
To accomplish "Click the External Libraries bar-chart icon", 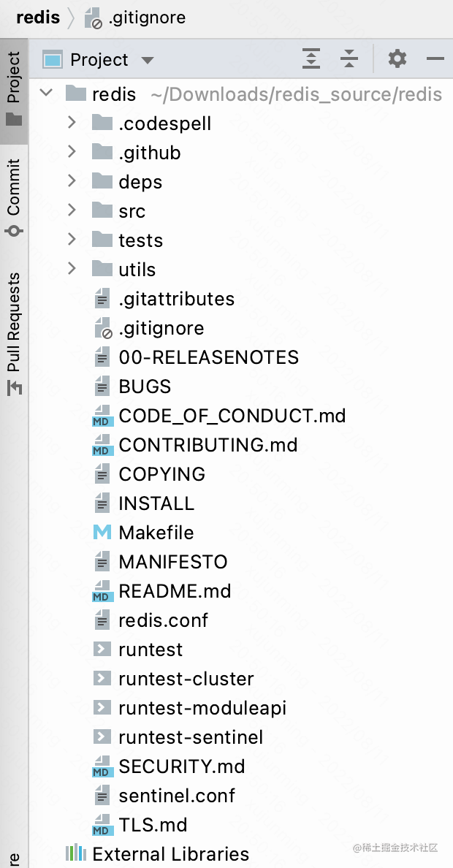I will pos(76,853).
